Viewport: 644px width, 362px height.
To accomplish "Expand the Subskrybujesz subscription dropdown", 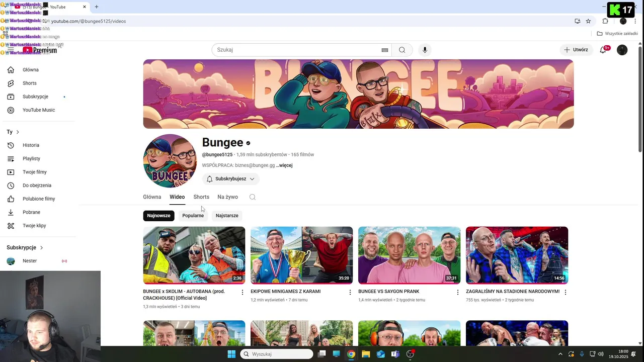I will point(231,179).
